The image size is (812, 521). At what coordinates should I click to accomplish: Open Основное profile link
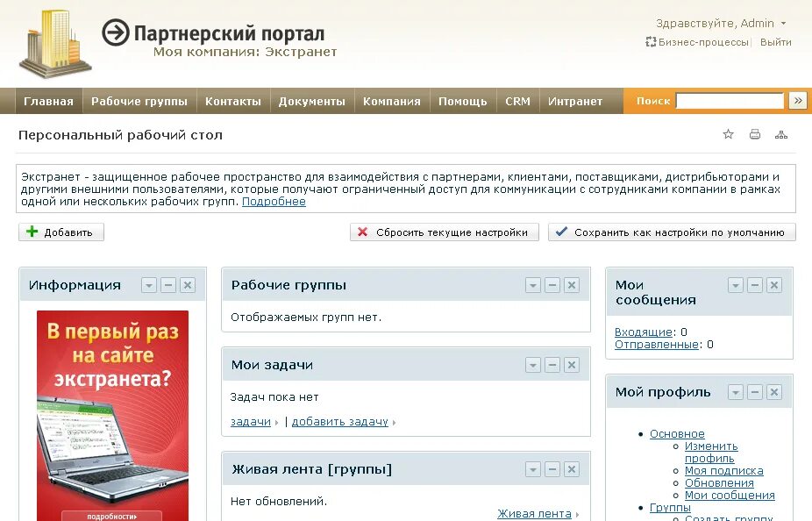tap(677, 434)
